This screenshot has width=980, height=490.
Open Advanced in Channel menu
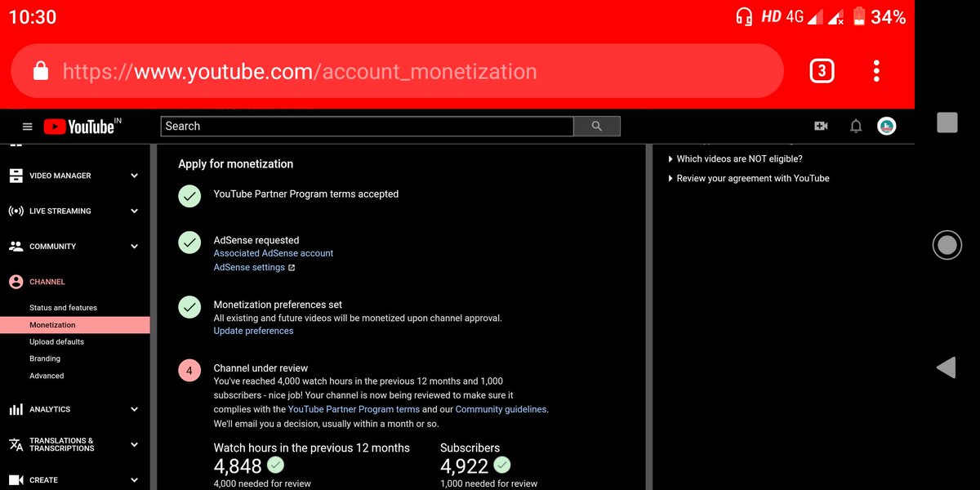coord(47,376)
